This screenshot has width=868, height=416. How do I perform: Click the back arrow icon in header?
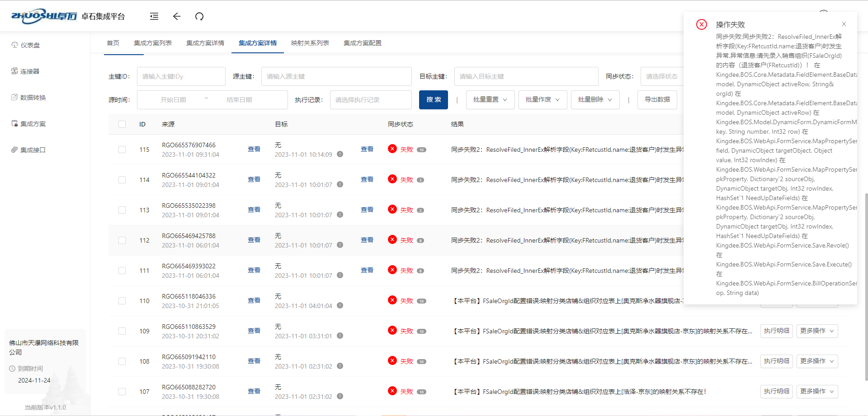(x=177, y=17)
